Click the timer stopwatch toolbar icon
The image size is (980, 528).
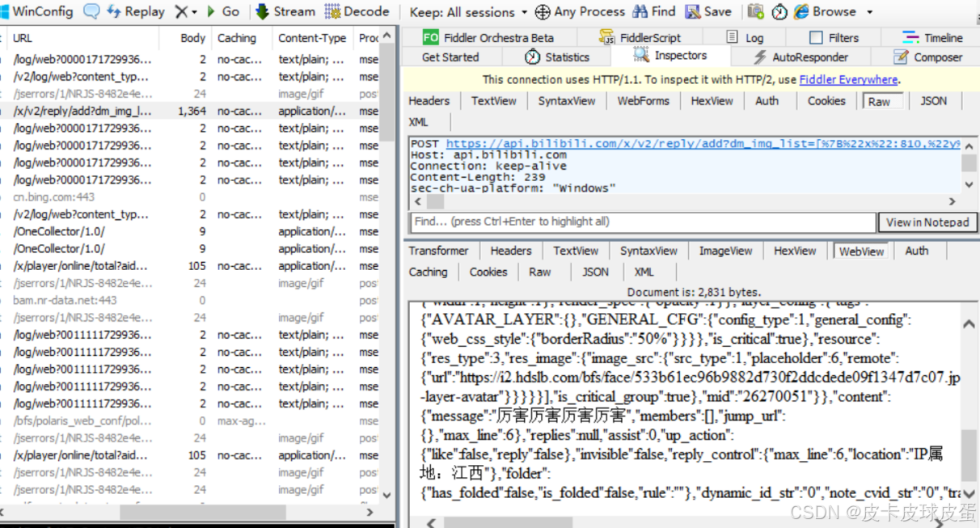click(779, 12)
